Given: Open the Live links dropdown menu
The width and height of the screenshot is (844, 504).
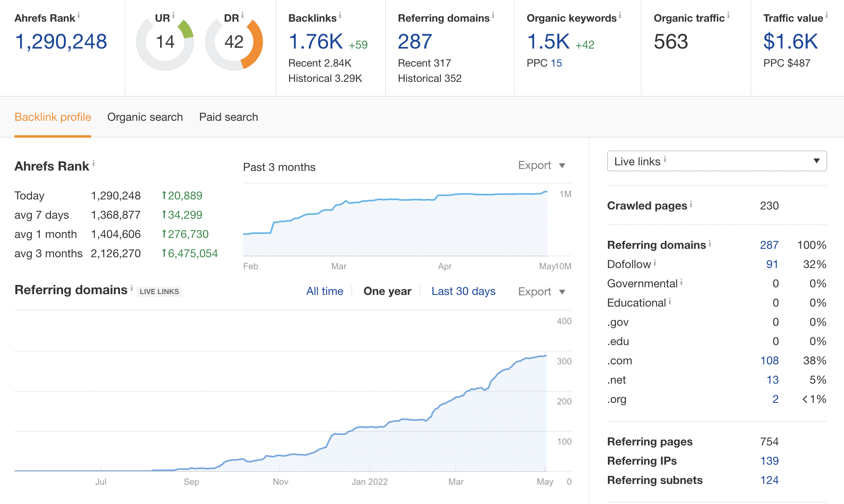Looking at the screenshot, I should point(716,161).
